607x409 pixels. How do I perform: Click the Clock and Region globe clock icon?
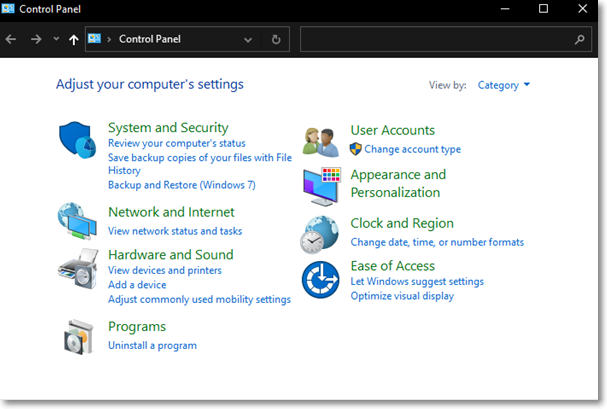click(x=321, y=234)
